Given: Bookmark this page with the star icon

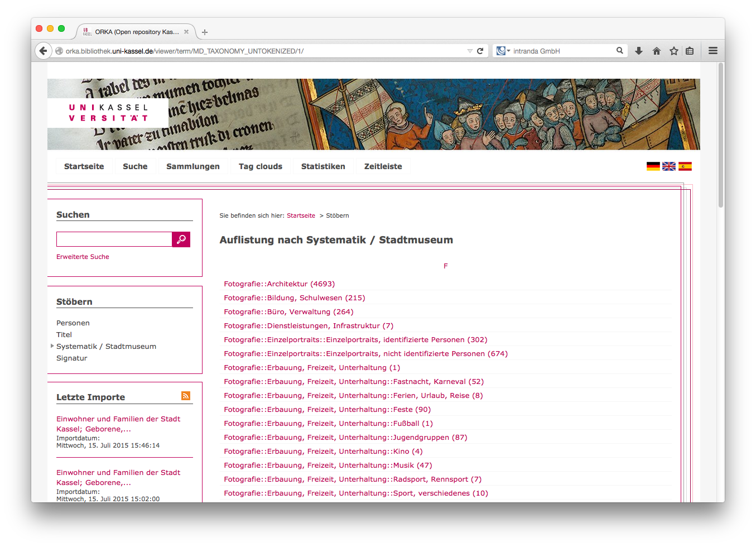Looking at the screenshot, I should (674, 51).
